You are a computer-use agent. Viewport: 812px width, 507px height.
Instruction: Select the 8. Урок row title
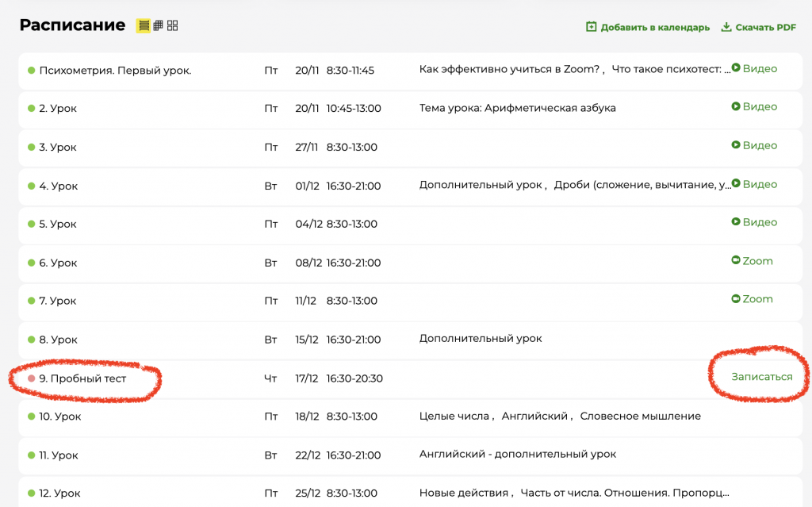click(x=58, y=340)
